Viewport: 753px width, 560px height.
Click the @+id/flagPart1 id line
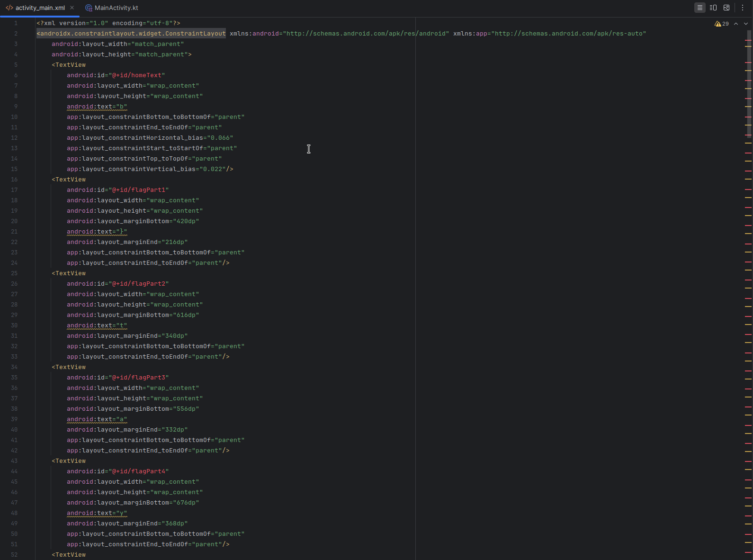[x=118, y=190]
